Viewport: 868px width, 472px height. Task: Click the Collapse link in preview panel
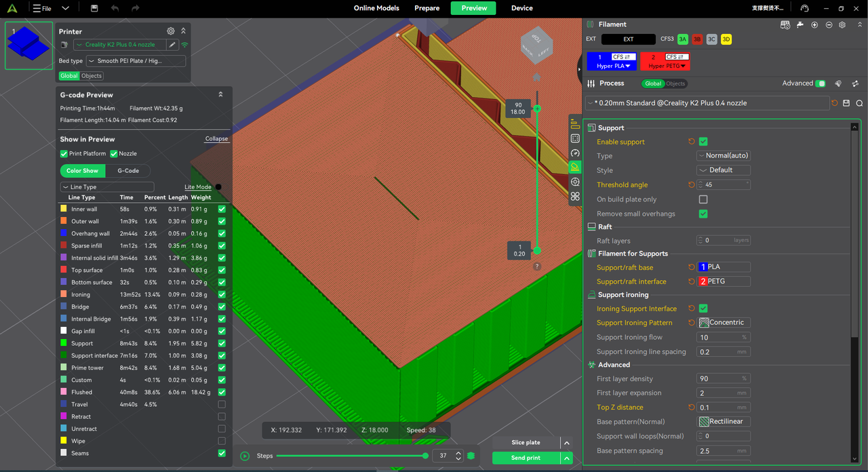click(x=216, y=139)
